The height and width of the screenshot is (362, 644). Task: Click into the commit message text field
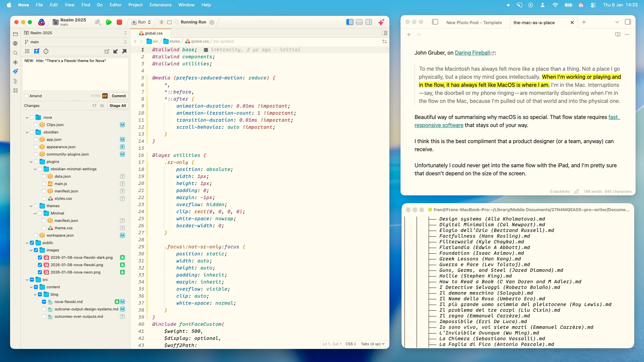(75, 74)
